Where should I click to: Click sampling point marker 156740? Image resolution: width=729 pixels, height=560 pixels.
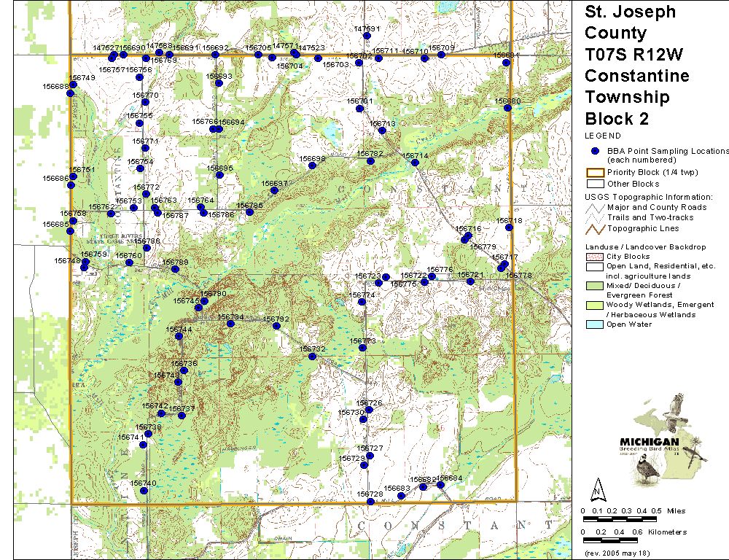(144, 491)
